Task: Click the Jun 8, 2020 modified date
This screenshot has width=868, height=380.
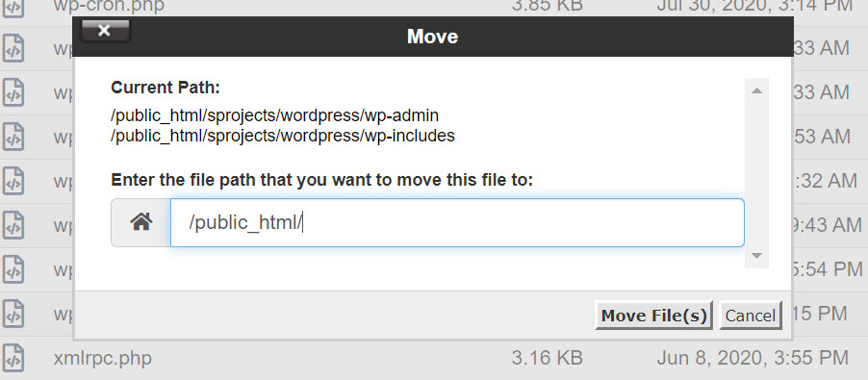Action: (753, 358)
